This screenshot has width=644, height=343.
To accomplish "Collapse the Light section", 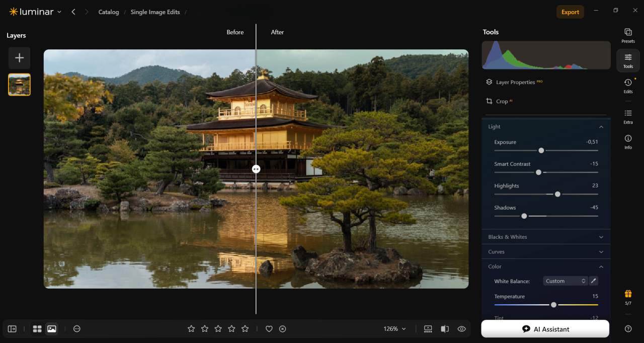I will [x=601, y=127].
